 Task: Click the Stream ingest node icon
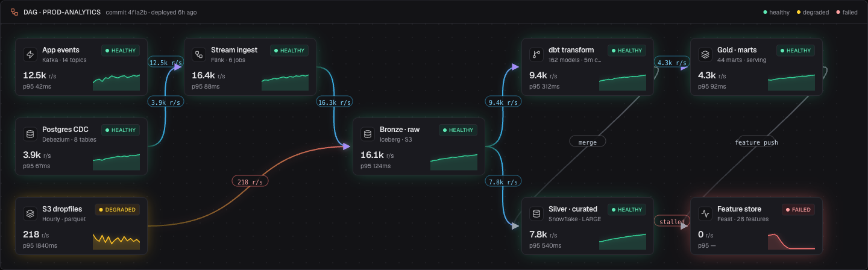[198, 54]
